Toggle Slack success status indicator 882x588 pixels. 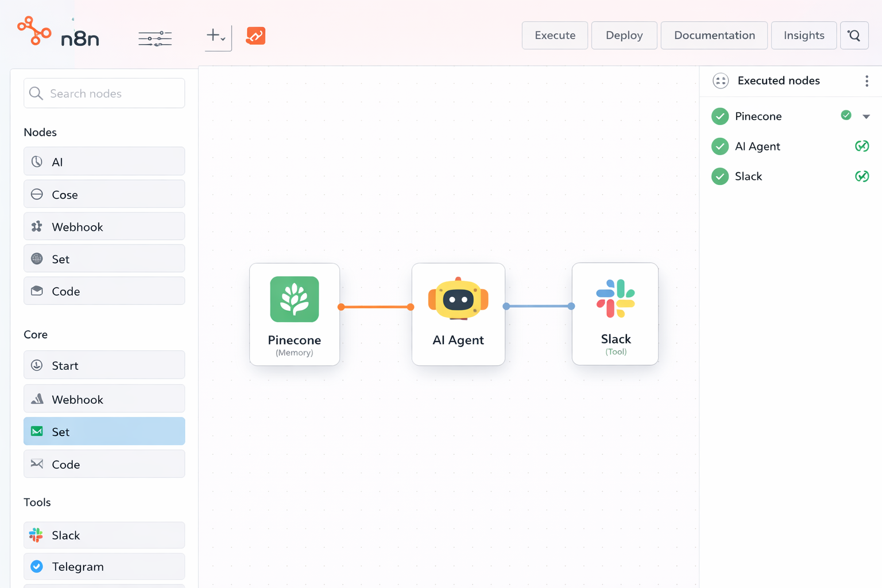[x=862, y=176]
